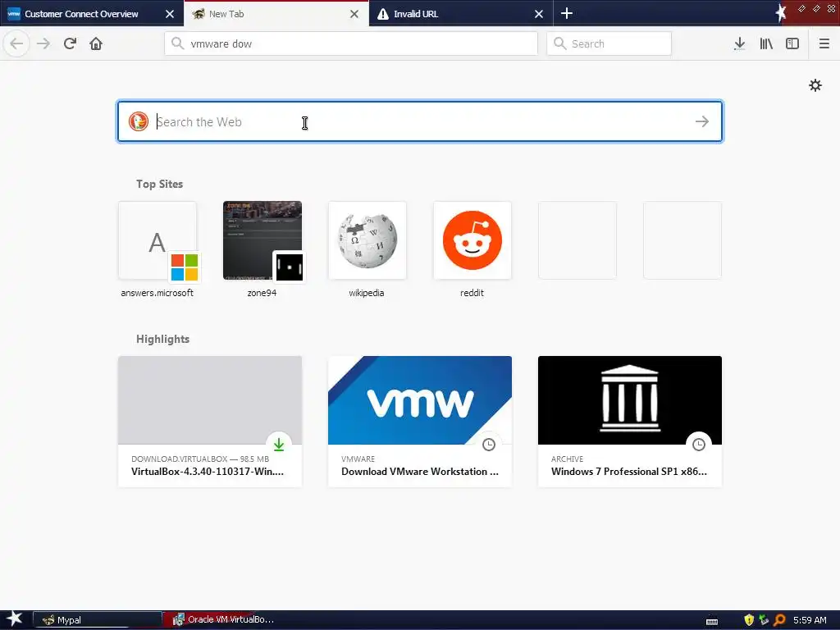Close the Invalid URL tab
The height and width of the screenshot is (630, 840).
pos(539,14)
